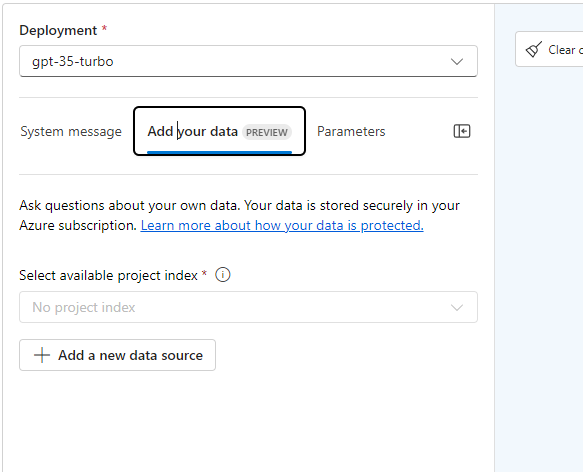Click the Clear chat button

point(549,49)
